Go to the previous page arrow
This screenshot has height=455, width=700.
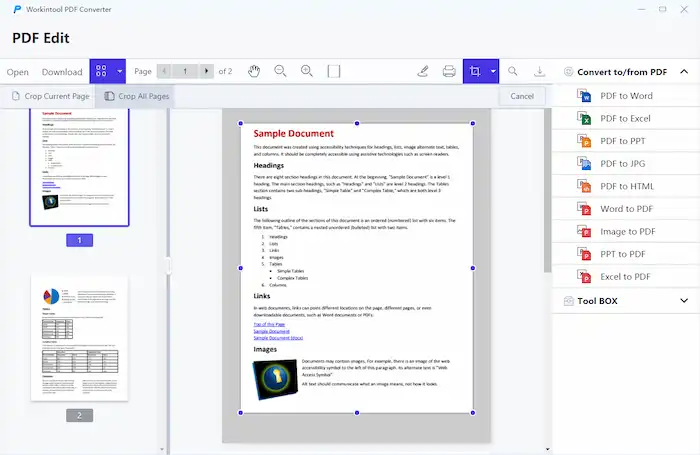[x=164, y=71]
